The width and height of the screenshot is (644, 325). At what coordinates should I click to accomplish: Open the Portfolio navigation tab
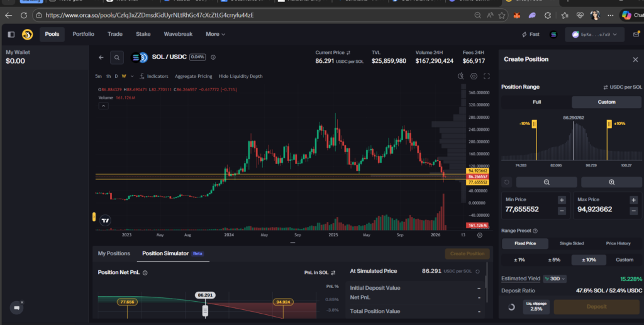coord(84,35)
